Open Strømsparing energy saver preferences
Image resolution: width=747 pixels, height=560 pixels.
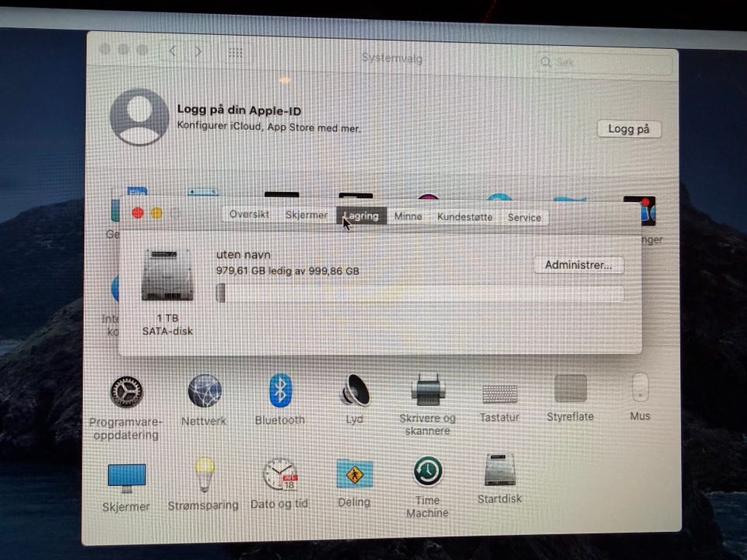(x=205, y=474)
